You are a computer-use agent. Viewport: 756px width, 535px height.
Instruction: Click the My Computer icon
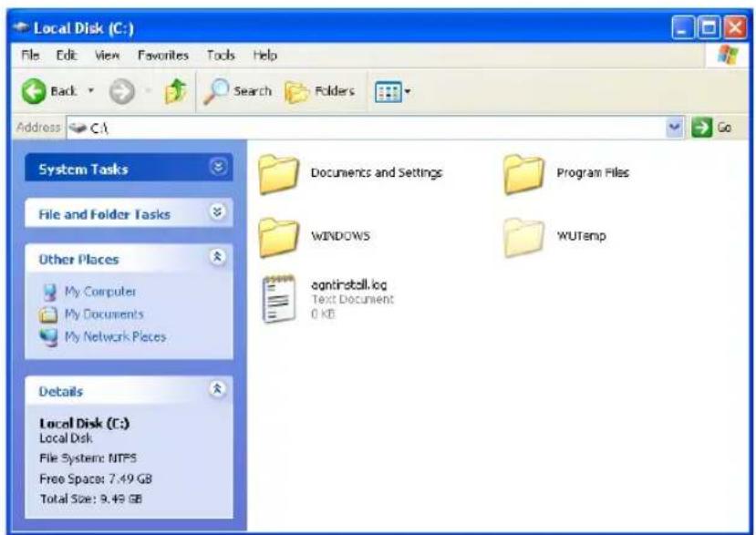[x=49, y=292]
